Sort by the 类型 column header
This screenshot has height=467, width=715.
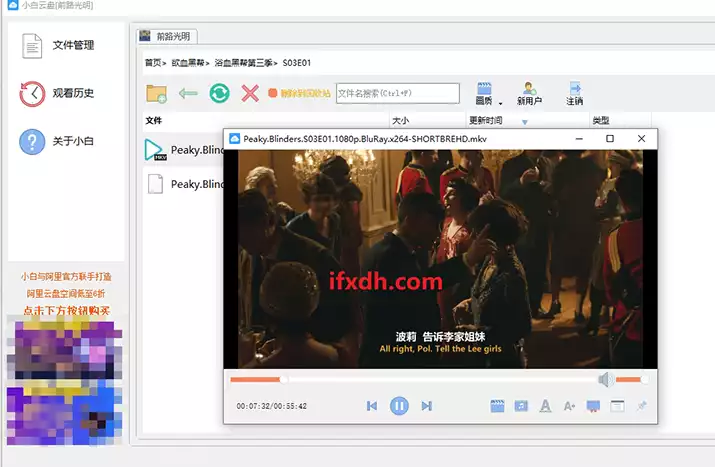click(601, 120)
